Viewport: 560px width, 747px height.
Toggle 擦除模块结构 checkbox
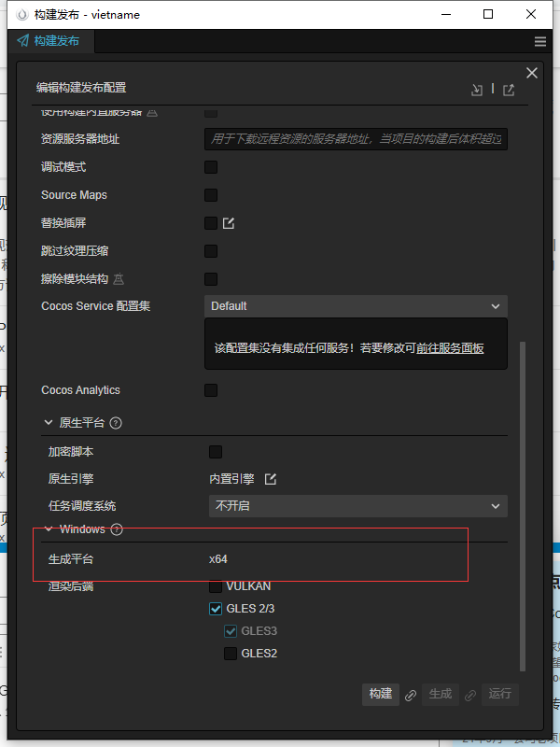[x=211, y=279]
